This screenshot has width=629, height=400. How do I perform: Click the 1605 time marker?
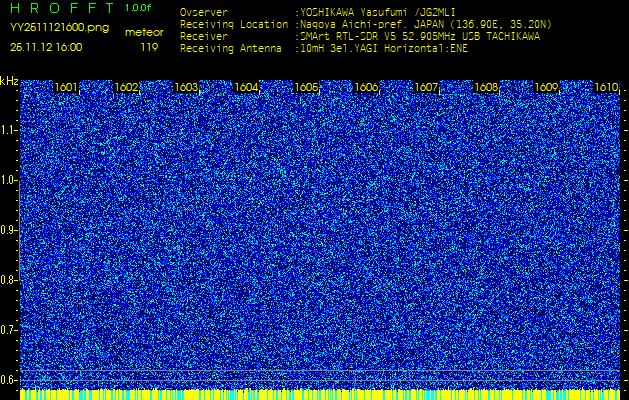[306, 87]
